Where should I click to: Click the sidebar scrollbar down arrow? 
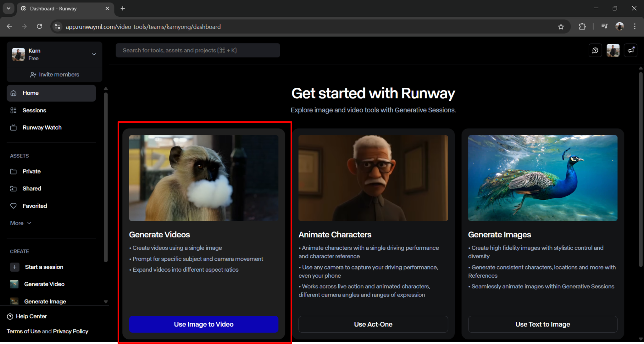tap(106, 302)
